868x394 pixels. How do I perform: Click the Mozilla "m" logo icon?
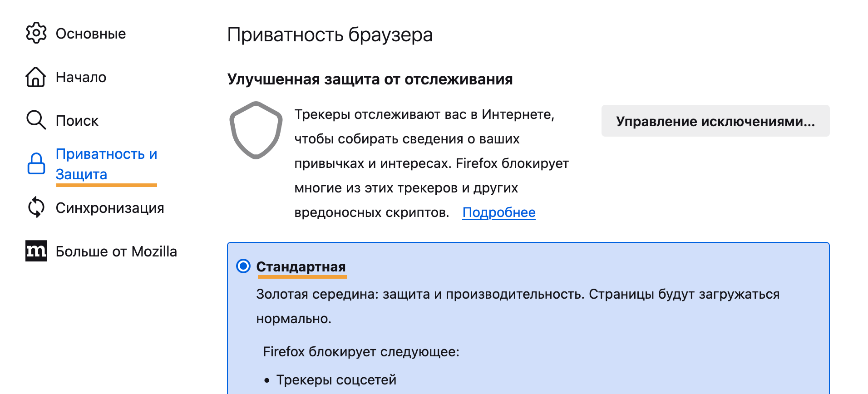36,251
